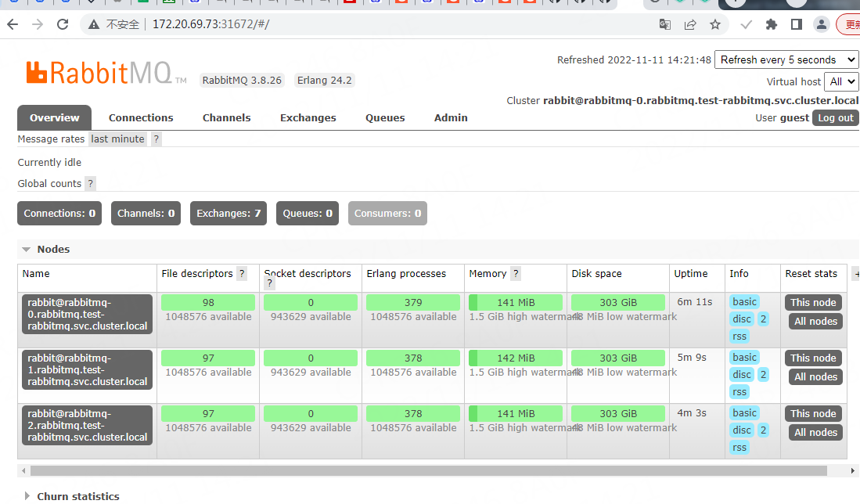Click the red update button in browser toolbar

pos(849,24)
